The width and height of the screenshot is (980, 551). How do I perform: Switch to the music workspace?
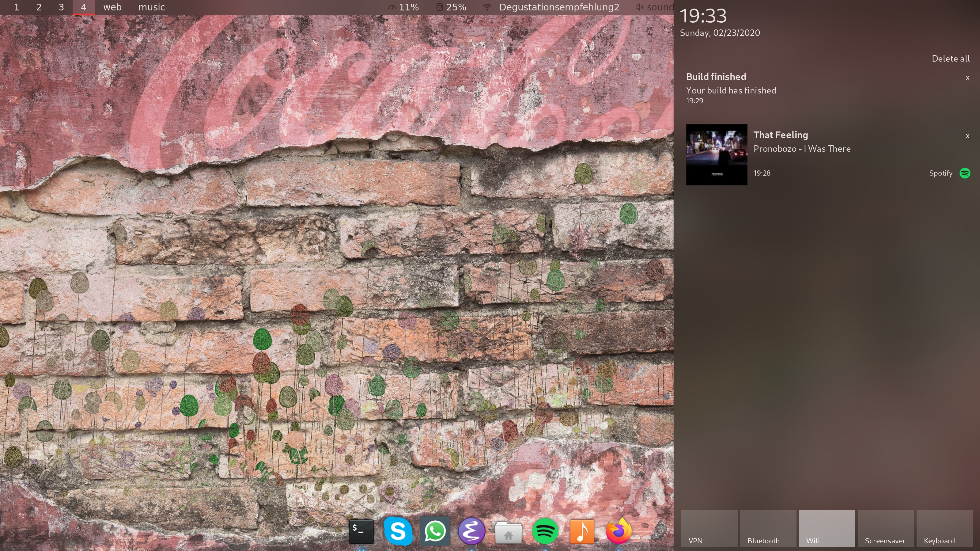click(x=151, y=7)
